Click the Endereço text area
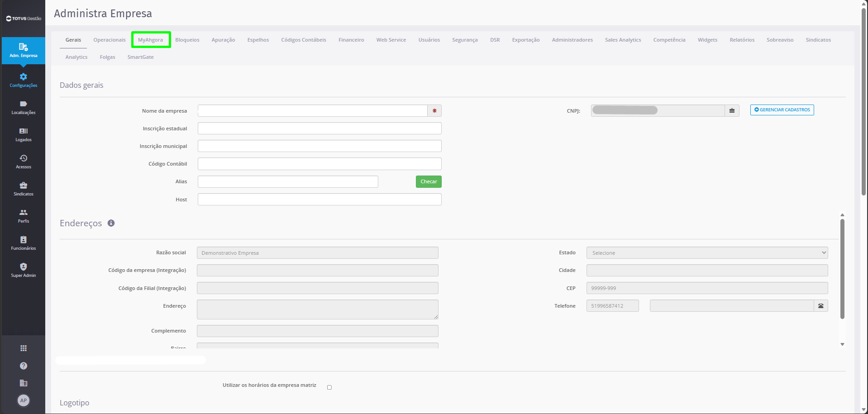 pyautogui.click(x=318, y=309)
